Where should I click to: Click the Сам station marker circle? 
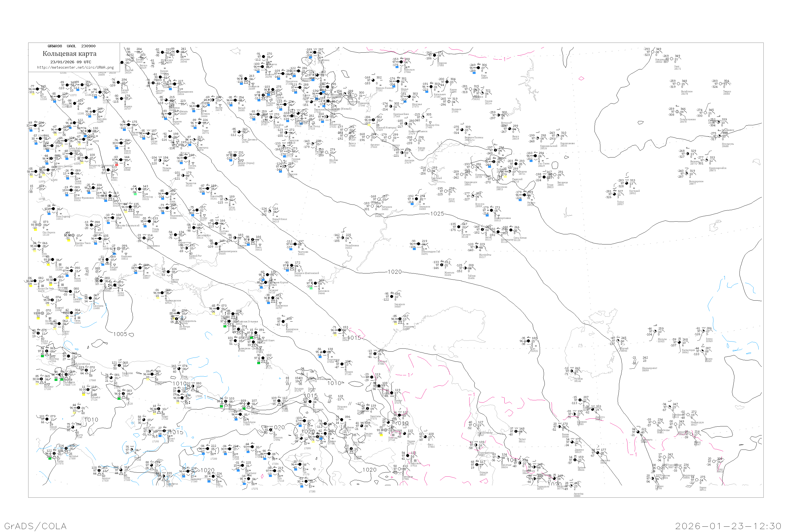coord(528,341)
